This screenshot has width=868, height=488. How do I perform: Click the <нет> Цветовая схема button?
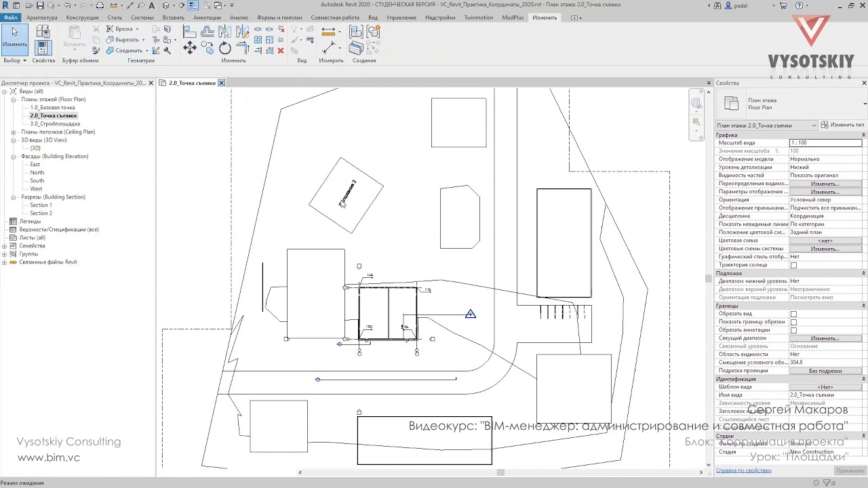coord(825,241)
